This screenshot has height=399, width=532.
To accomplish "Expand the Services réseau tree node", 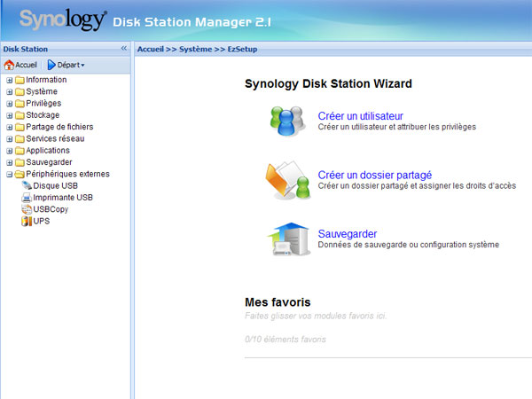I will click(x=10, y=139).
